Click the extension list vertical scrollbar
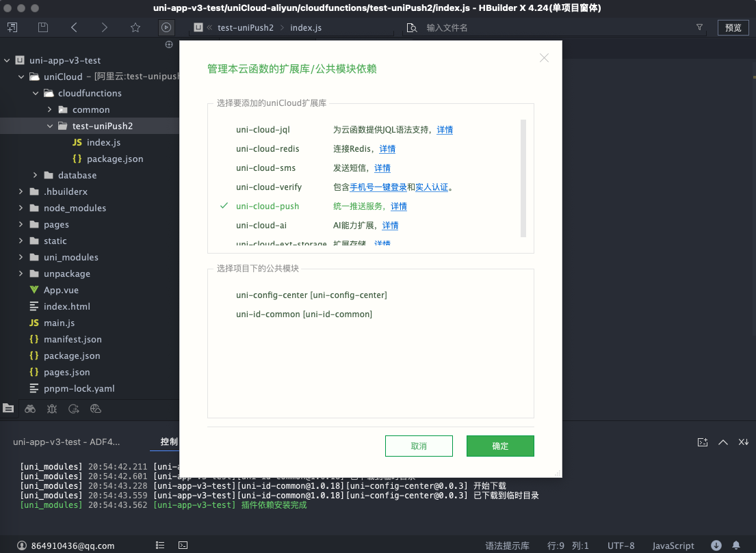 click(523, 178)
